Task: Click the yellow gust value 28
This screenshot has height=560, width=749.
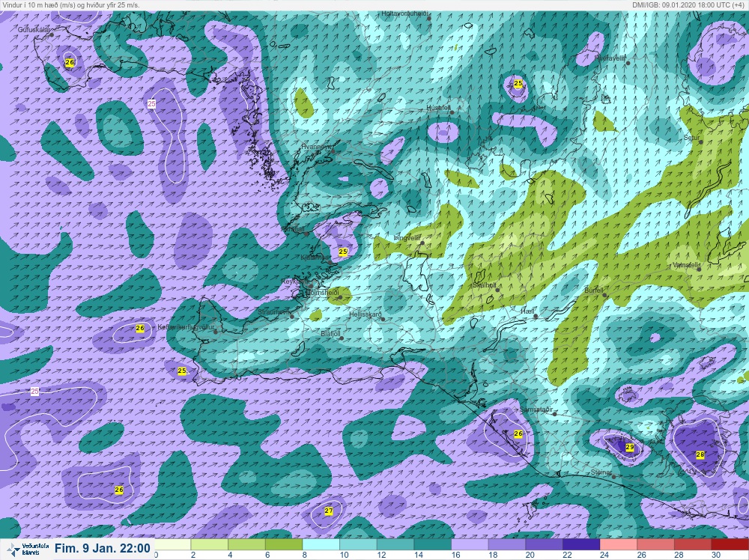Action: (x=700, y=455)
